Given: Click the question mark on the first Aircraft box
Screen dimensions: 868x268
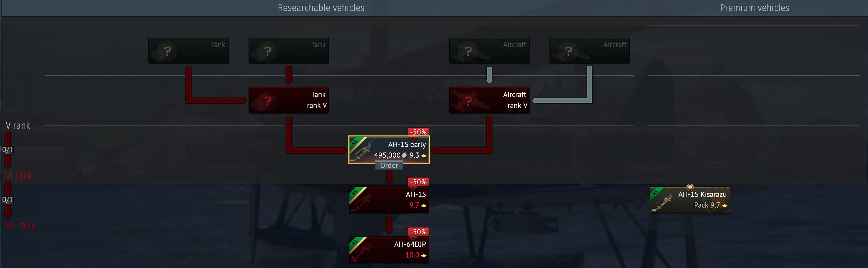Looking at the screenshot, I should pos(468,51).
